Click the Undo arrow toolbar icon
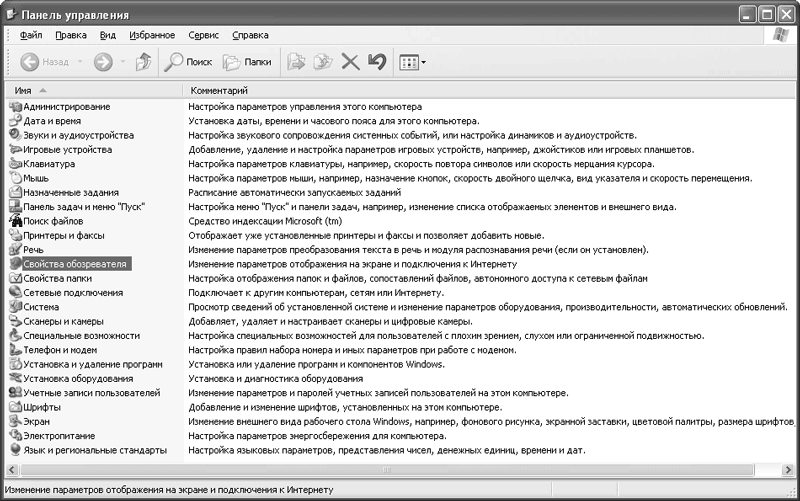 (x=377, y=62)
